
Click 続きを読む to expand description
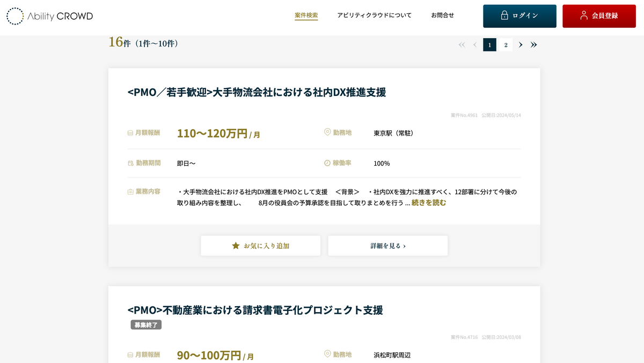pyautogui.click(x=429, y=203)
